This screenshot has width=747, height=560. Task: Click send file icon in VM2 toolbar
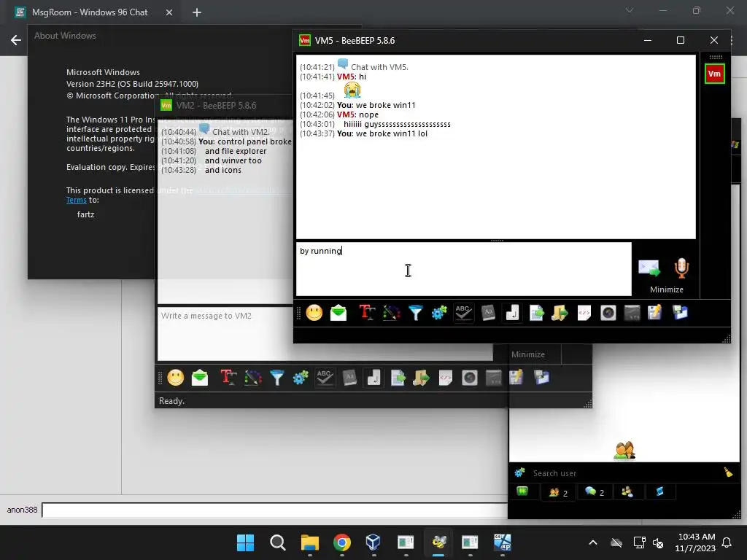point(398,378)
